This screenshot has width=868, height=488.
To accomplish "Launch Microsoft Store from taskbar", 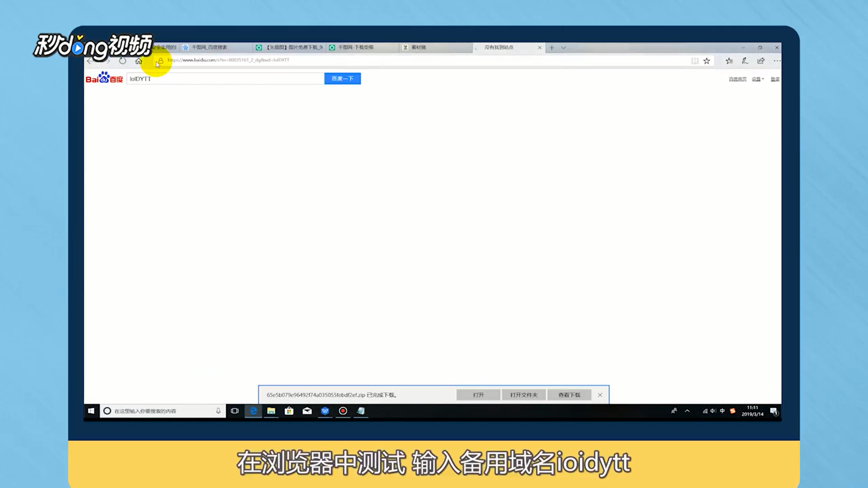I will [x=289, y=411].
